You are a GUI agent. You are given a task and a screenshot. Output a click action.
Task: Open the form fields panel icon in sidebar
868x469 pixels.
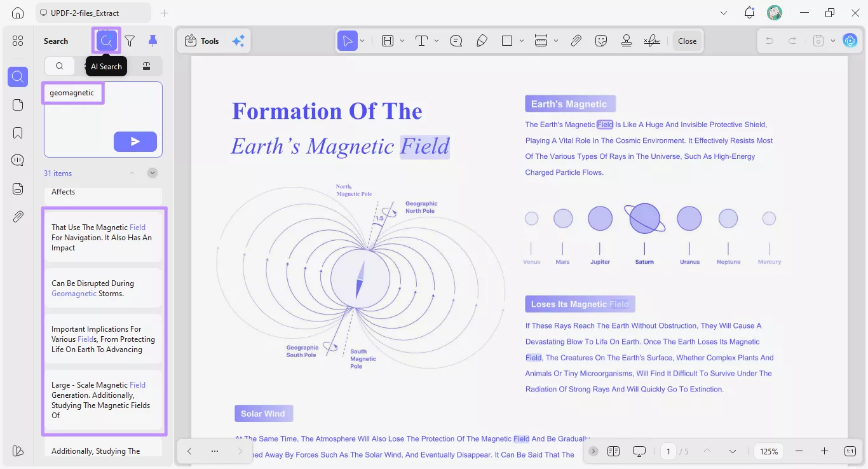pyautogui.click(x=18, y=189)
